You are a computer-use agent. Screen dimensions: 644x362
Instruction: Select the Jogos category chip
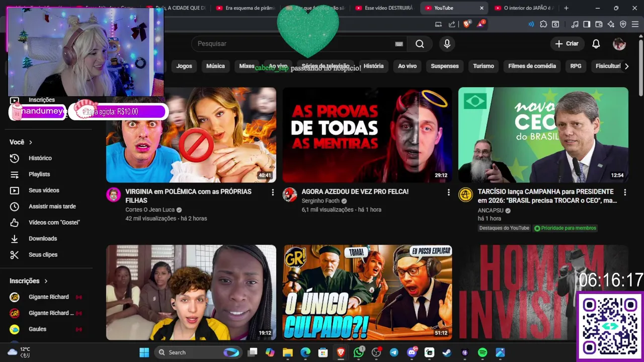[184, 66]
